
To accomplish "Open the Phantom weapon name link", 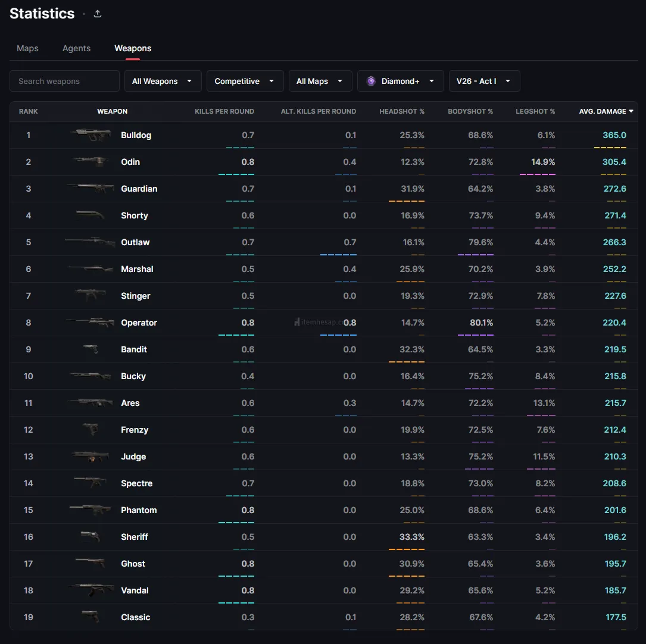I will pyautogui.click(x=139, y=510).
